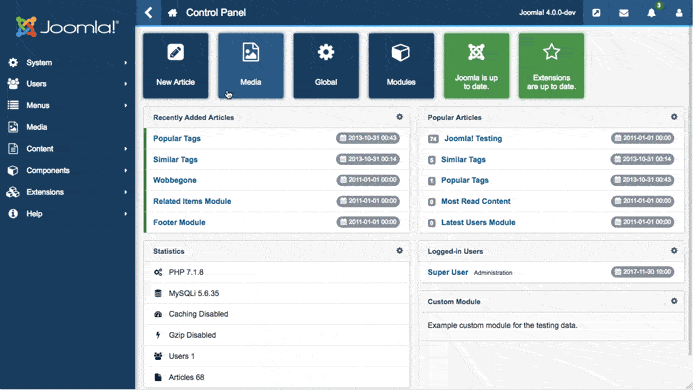Click the 2017-11-30 10:00 login date badge
Image resolution: width=693 pixels, height=390 pixels.
click(x=643, y=272)
